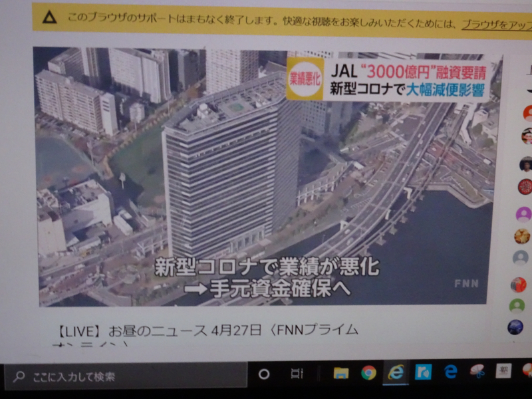The width and height of the screenshot is (532, 399).
Task: Click the purple default avatar in chat
Action: 523,214
